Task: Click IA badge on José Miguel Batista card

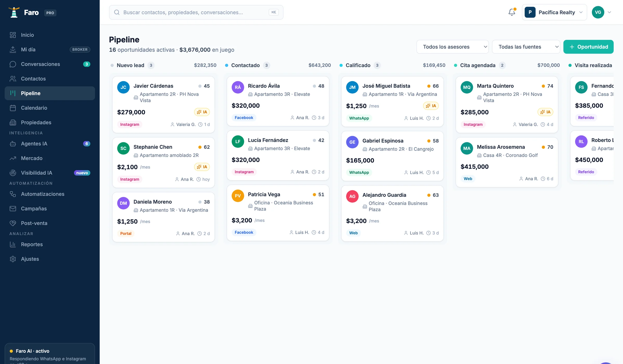Action: pyautogui.click(x=431, y=106)
